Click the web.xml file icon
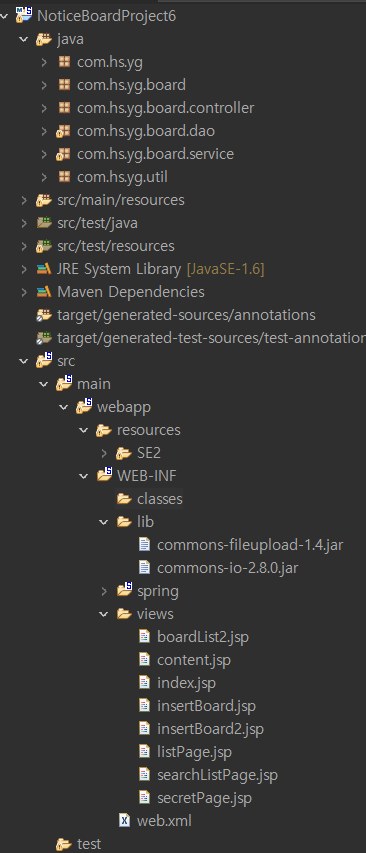Image resolution: width=366 pixels, height=853 pixels. [x=125, y=820]
